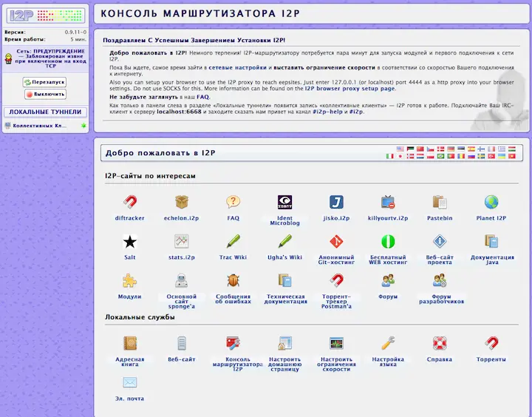Open the Справка lifebuoy icon
532x417 pixels.
point(440,343)
